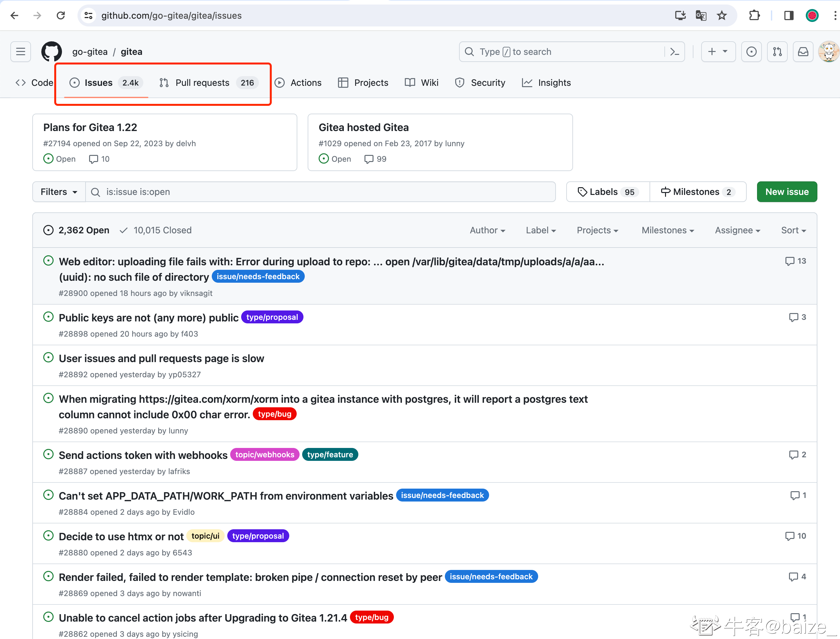Viewport: 840px width, 639px height.
Task: Open the GitHub hamburger navigation menu
Action: 21,52
